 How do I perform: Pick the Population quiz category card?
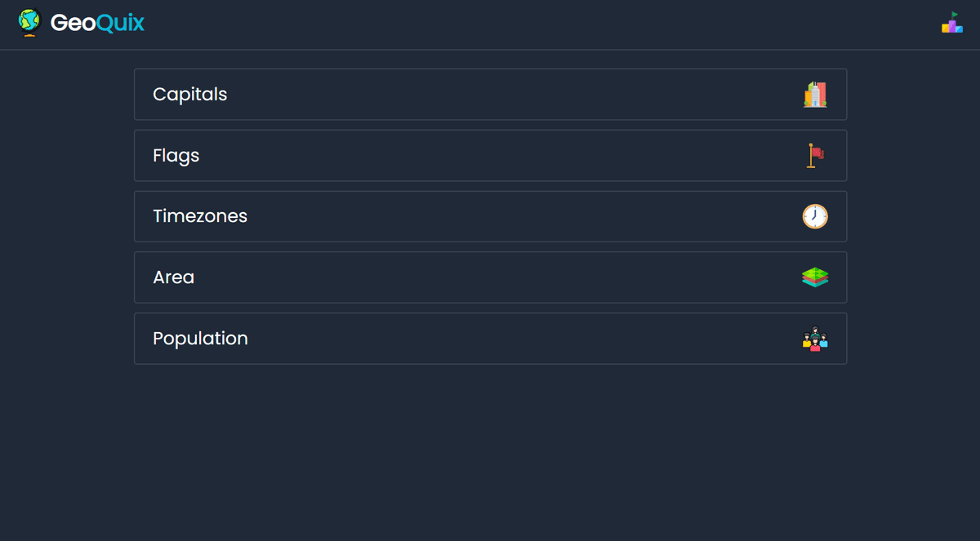(490, 339)
